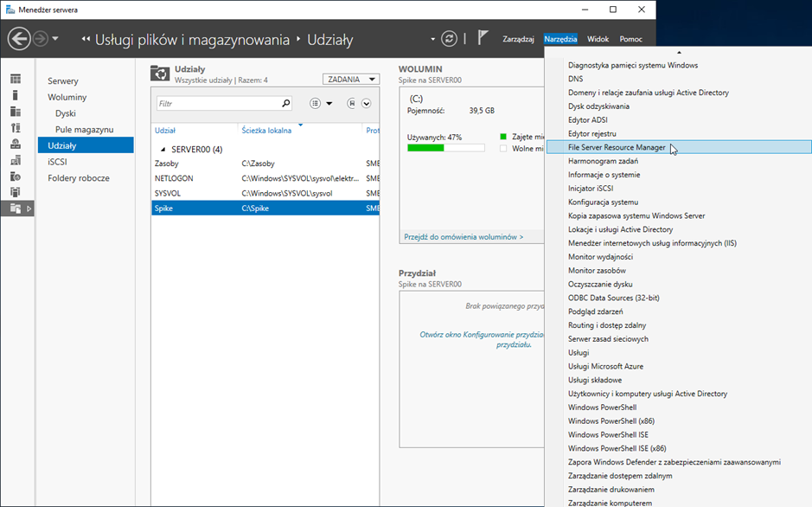Click the save query icon beside the filter
Screen dimensions: 812x507
pyautogui.click(x=351, y=103)
